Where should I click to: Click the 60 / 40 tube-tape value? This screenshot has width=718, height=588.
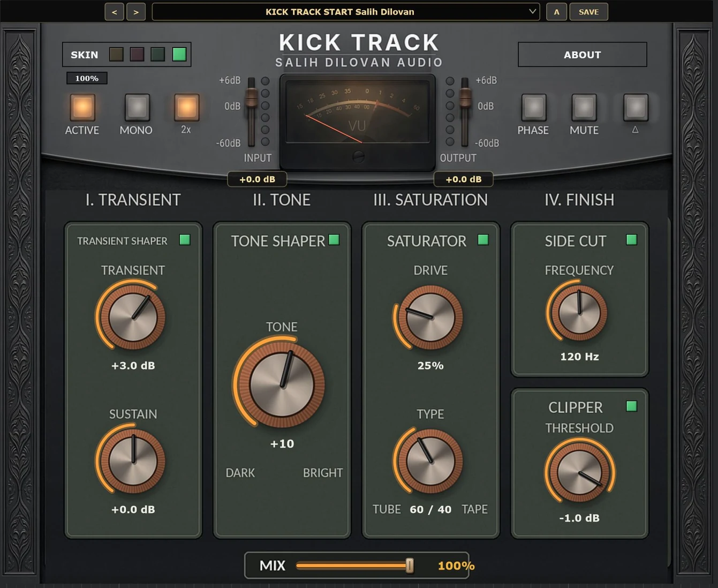[x=430, y=509]
